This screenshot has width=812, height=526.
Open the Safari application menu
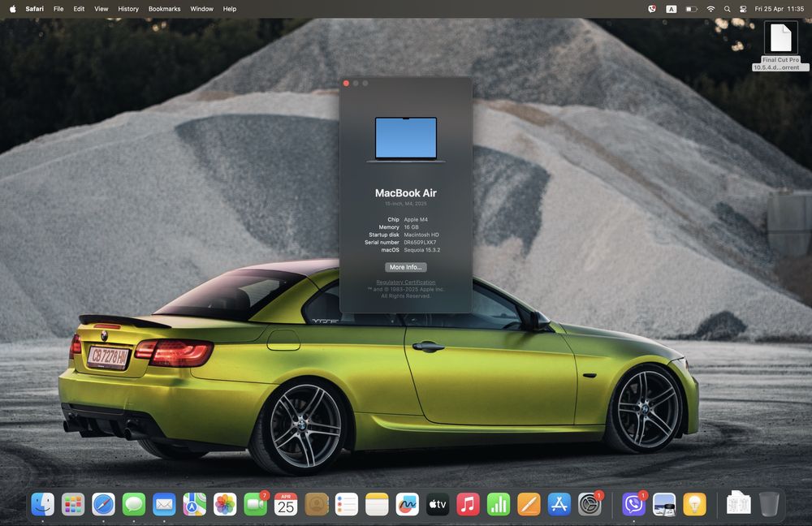35,9
